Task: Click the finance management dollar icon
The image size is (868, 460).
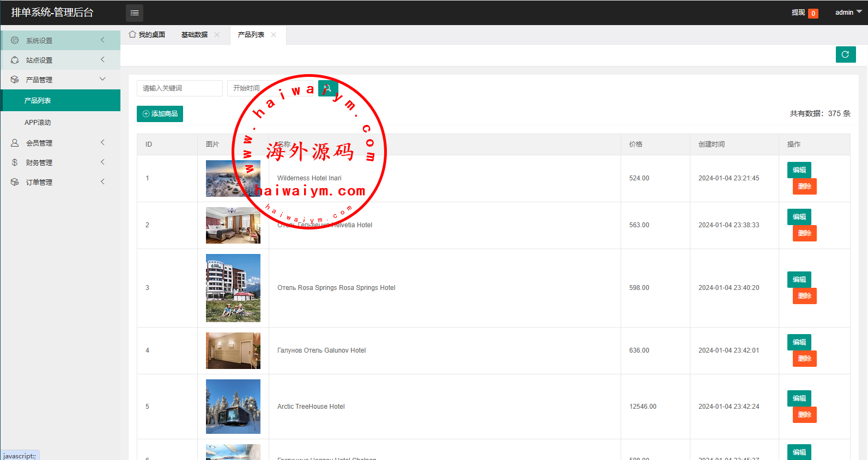Action: click(15, 162)
